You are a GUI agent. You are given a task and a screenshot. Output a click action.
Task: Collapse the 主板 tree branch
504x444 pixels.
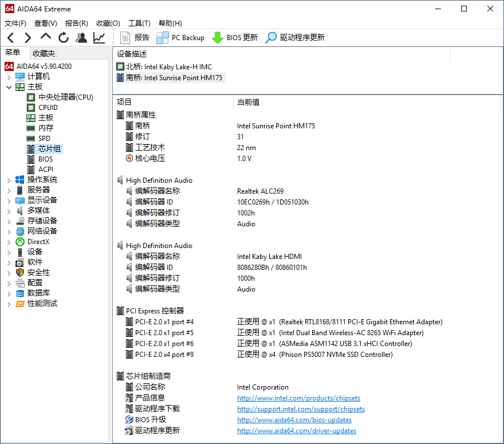pos(9,86)
